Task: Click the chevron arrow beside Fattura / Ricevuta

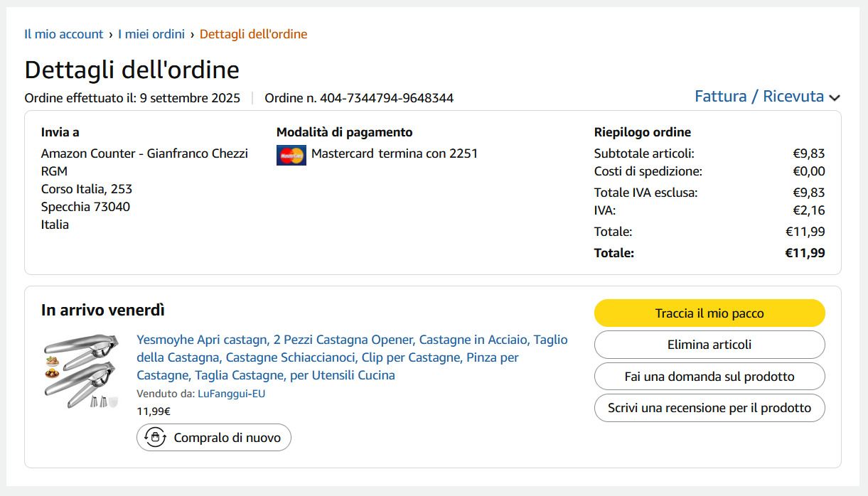Action: pyautogui.click(x=835, y=98)
